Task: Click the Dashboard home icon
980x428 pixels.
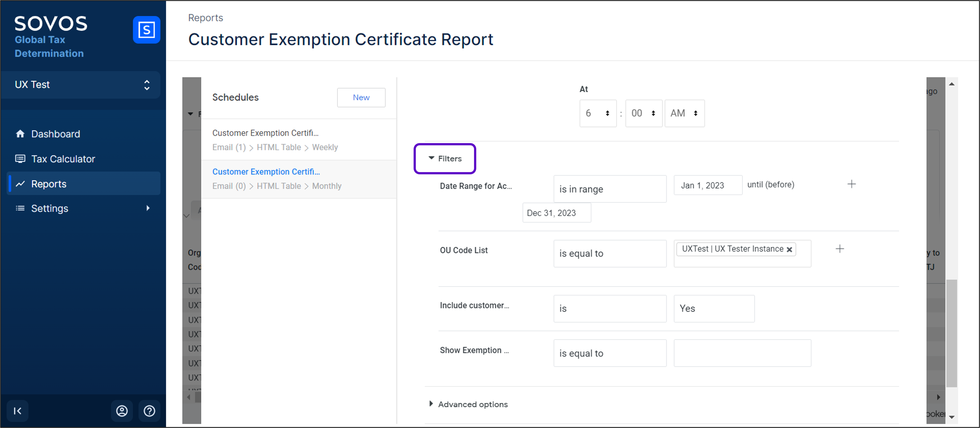Action: coord(20,134)
